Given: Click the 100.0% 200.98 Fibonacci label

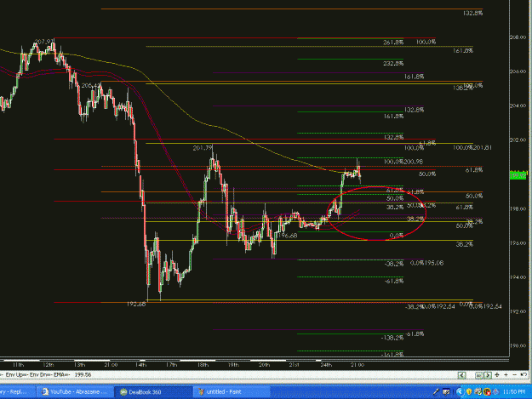Looking at the screenshot, I should point(403,162).
